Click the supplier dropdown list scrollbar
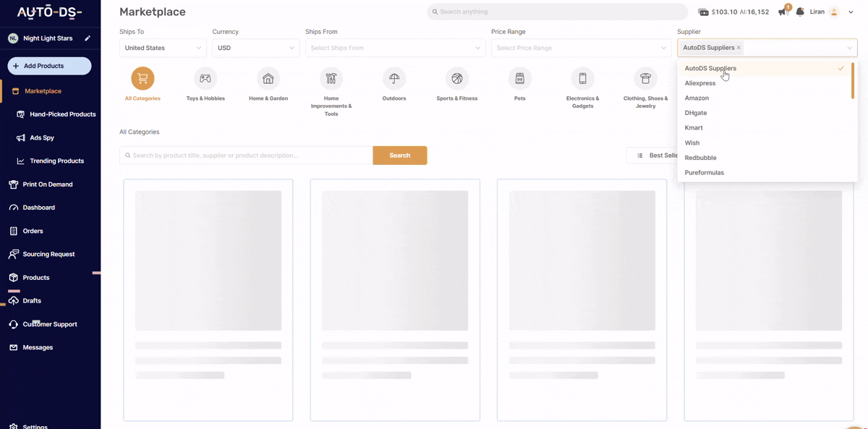This screenshot has width=868, height=429. coord(853,80)
